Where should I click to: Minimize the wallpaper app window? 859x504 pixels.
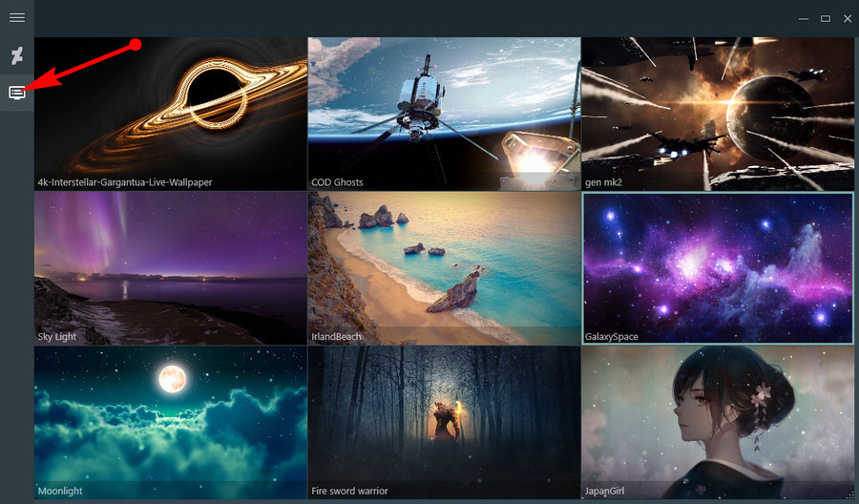[803, 19]
